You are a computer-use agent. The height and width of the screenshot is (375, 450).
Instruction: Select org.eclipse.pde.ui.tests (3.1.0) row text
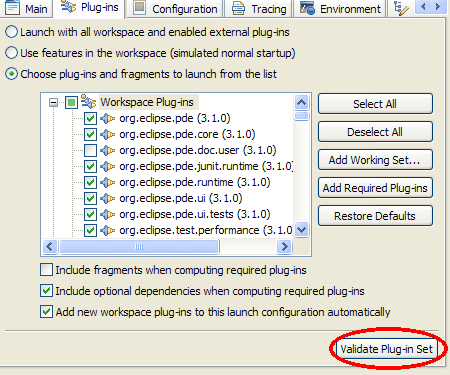click(195, 214)
